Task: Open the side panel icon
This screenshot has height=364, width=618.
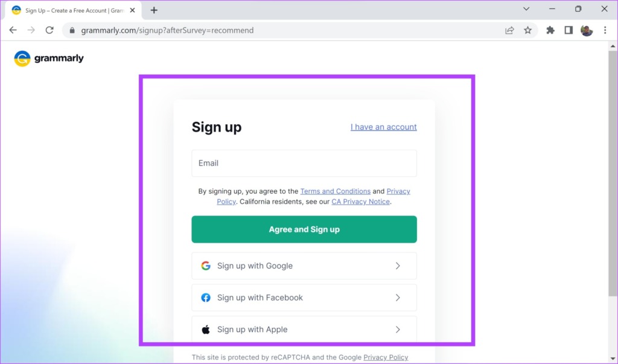Action: [x=568, y=30]
